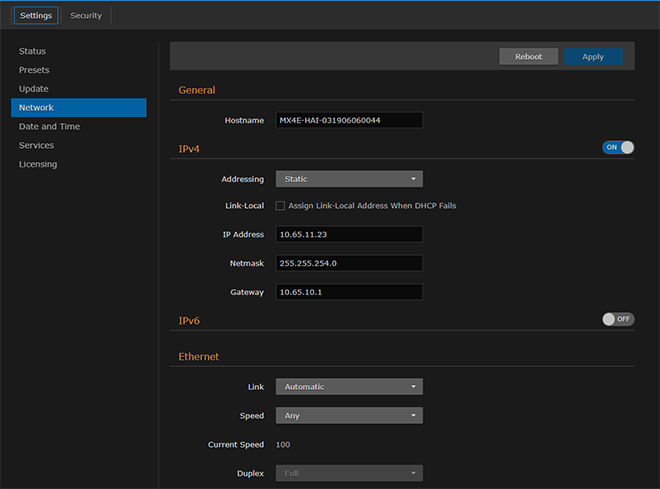This screenshot has width=660, height=489.
Task: Select Network in the sidebar
Action: pyautogui.click(x=36, y=108)
